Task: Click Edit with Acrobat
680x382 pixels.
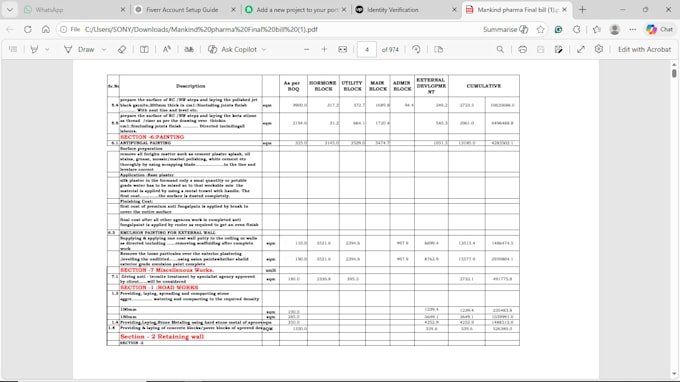Action: point(644,49)
